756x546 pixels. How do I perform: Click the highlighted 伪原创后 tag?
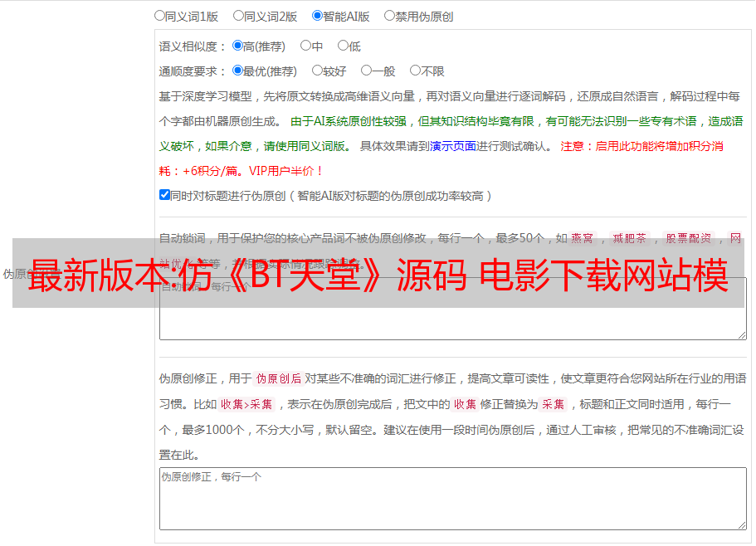pyautogui.click(x=279, y=378)
